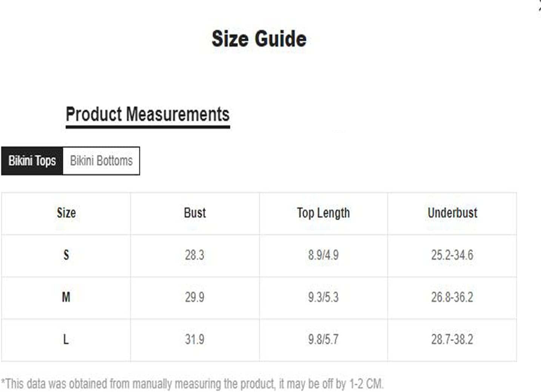The image size is (541, 392).
Task: Click the bust value 31.9
Action: 194,340
